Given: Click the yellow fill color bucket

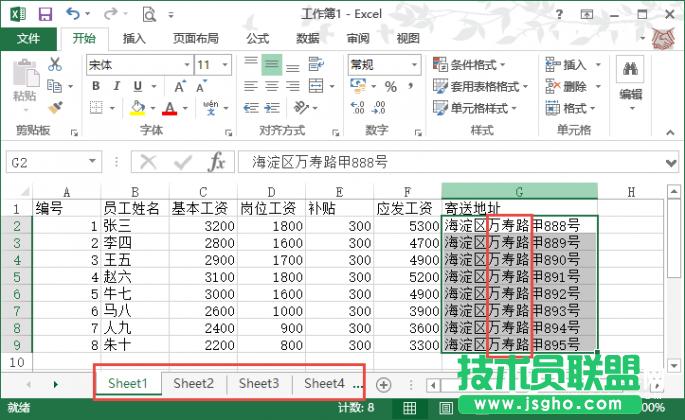Looking at the screenshot, I should (144, 108).
